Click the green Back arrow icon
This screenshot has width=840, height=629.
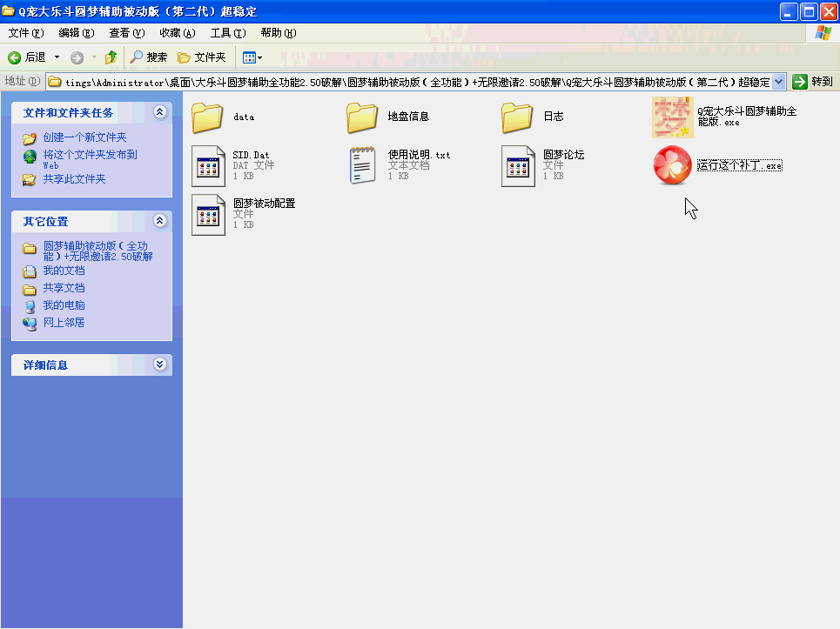click(x=15, y=57)
